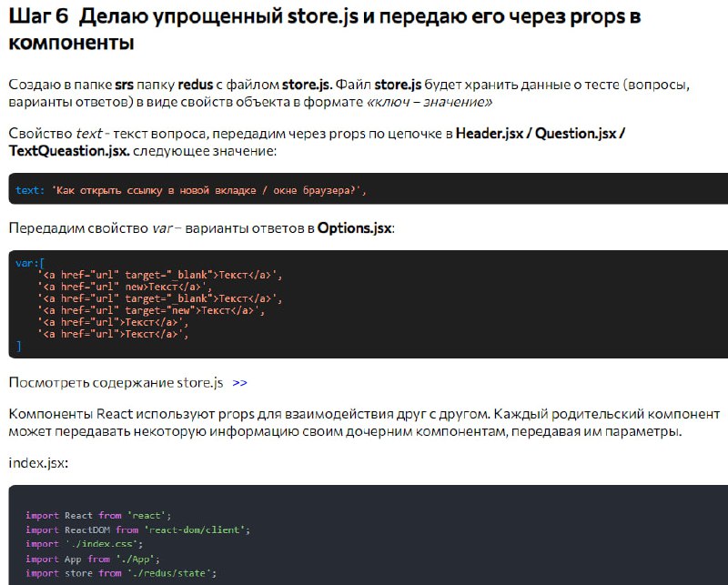The width and height of the screenshot is (728, 585).
Task: Click italic '«ключ – значение»' text
Action: tap(430, 102)
